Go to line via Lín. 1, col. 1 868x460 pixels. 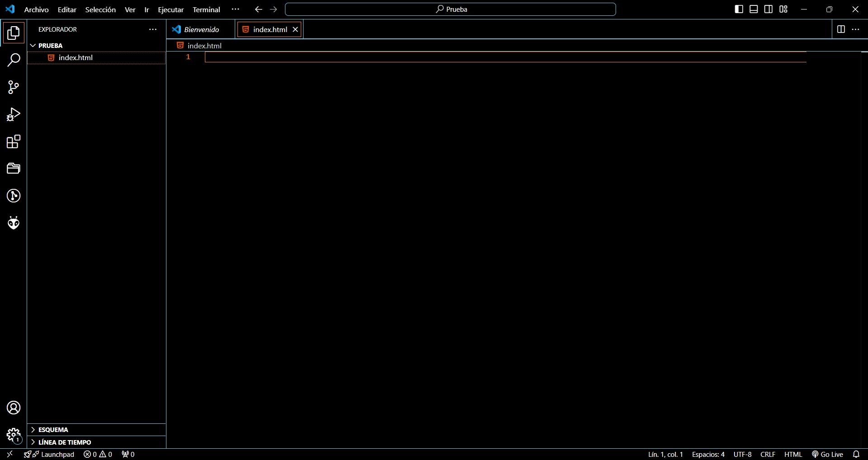click(665, 454)
